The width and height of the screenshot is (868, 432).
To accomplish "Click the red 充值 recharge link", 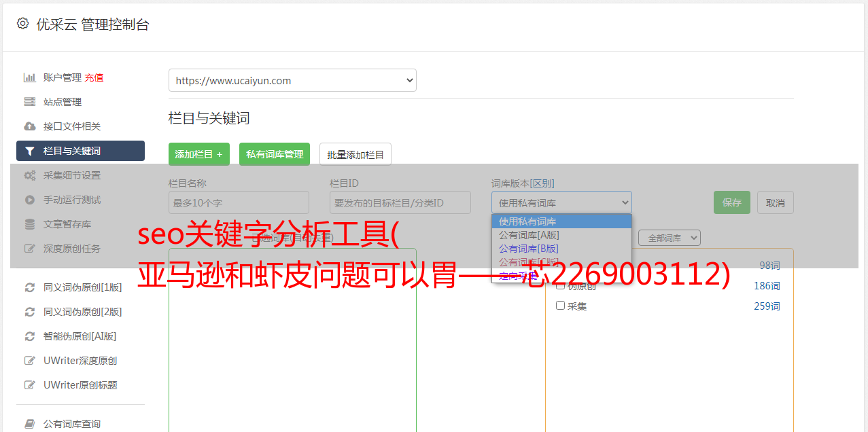I will pos(94,77).
